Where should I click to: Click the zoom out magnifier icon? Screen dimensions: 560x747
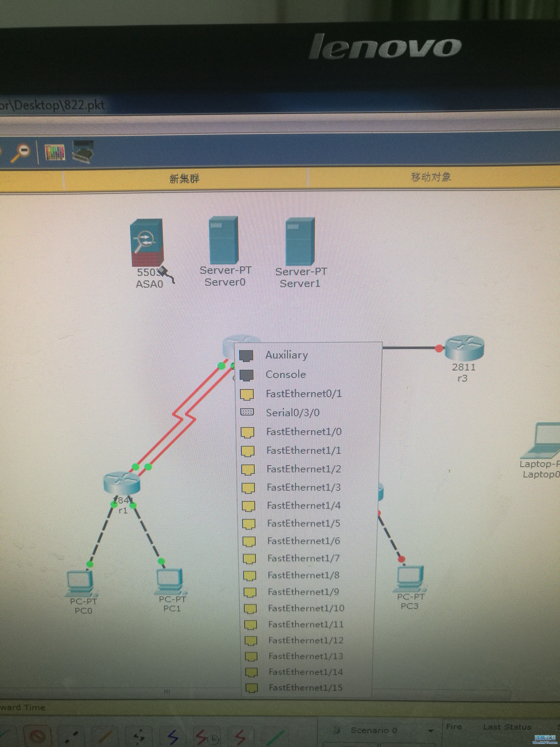[21, 153]
